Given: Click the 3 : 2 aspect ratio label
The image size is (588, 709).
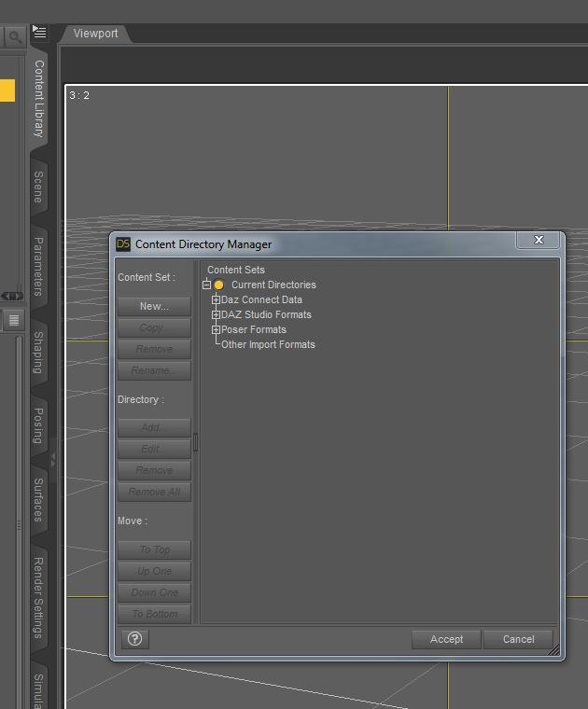Looking at the screenshot, I should (79, 95).
